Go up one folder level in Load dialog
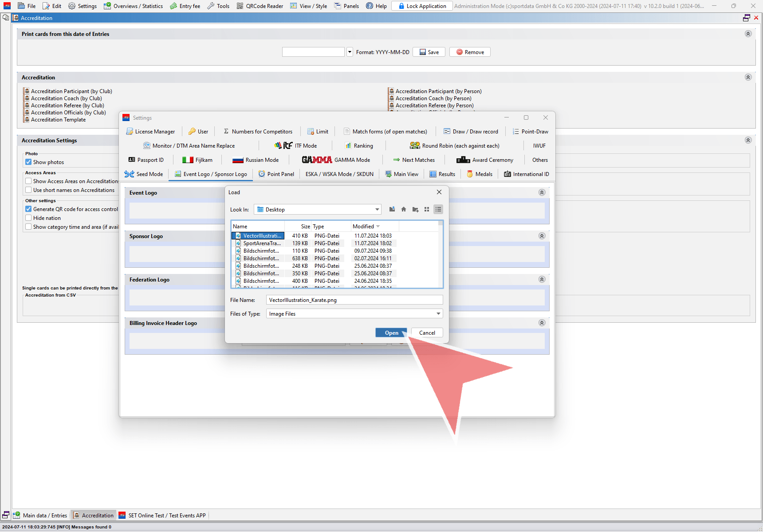Image resolution: width=763 pixels, height=532 pixels. [x=392, y=209]
